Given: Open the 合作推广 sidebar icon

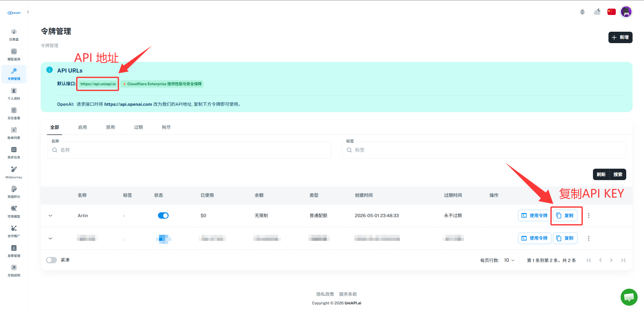Looking at the screenshot, I should (x=14, y=228).
